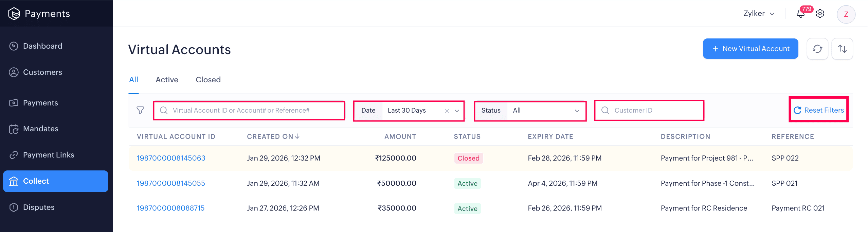Click the refresh icon button
868x232 pixels.
point(817,49)
